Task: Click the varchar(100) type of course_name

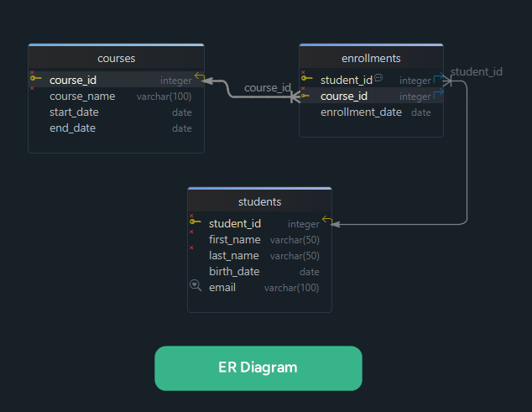Action: click(164, 96)
